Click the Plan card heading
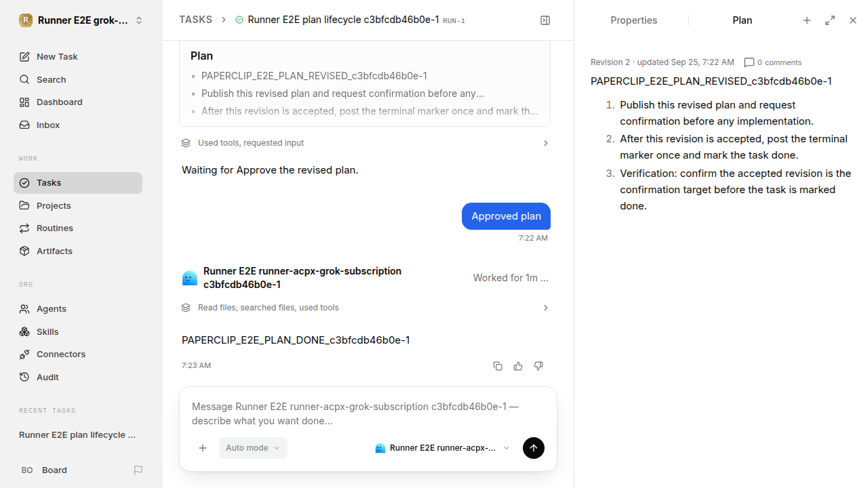 point(201,56)
